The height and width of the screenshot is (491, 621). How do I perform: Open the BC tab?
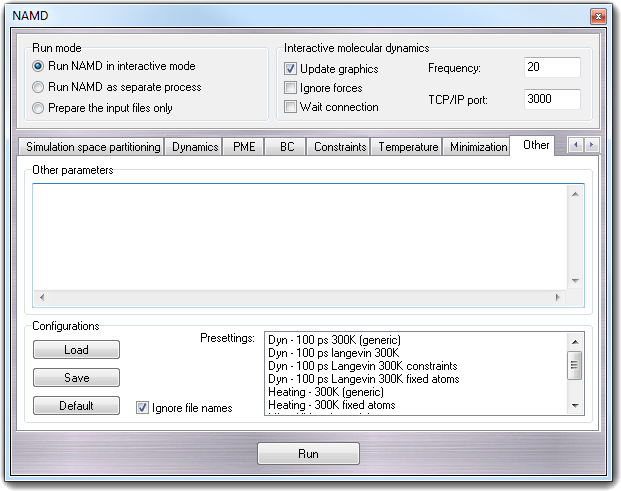tap(286, 147)
